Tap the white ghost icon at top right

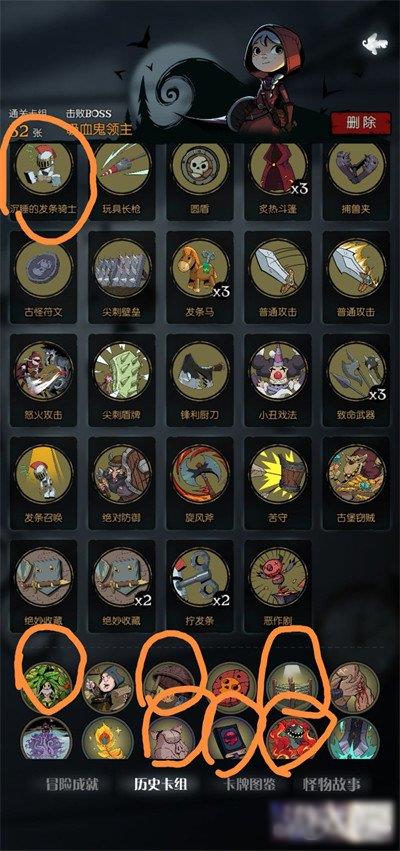click(376, 42)
